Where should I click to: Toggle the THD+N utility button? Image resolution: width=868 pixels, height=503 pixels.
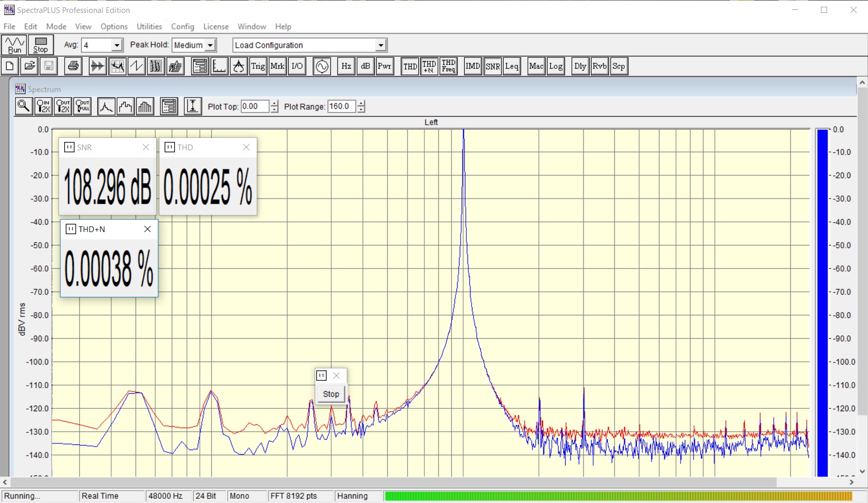coord(429,66)
